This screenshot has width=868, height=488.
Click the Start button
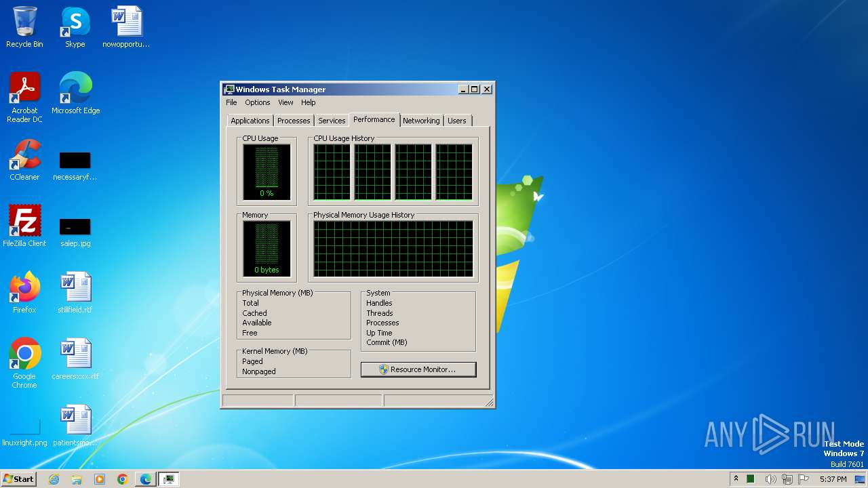coord(18,479)
